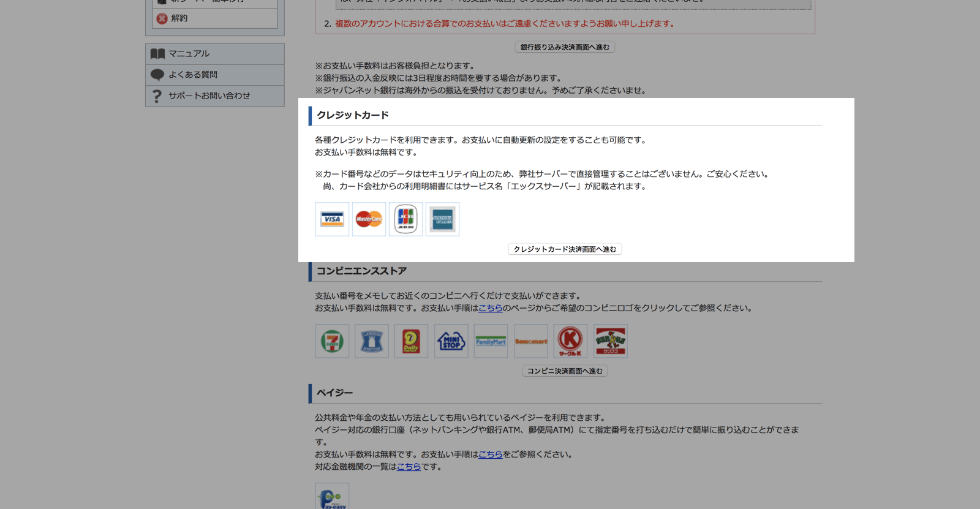Image resolution: width=980 pixels, height=509 pixels.
Task: Open the 解約 sidebar item
Action: (215, 18)
